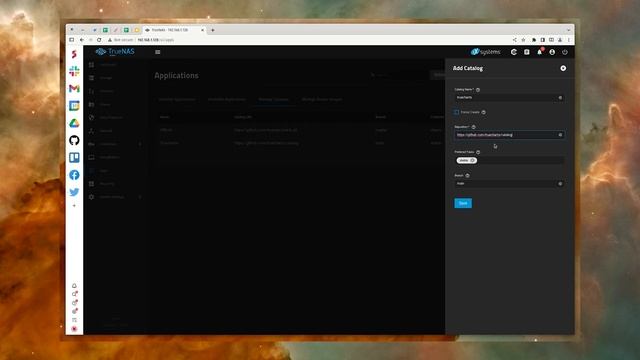
Task: Click the browser back arrow
Action: point(82,40)
